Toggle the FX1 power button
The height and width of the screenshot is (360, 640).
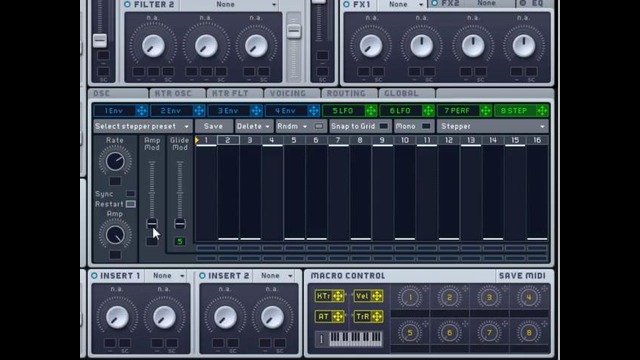point(347,4)
